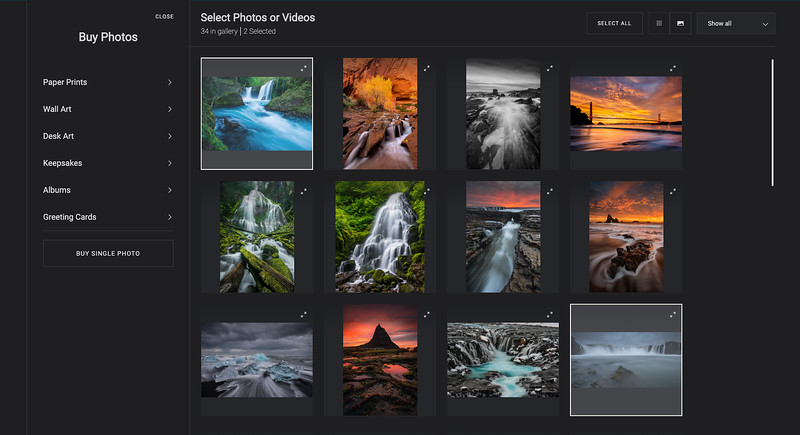Image resolution: width=800 pixels, height=435 pixels.
Task: Expand the misty gray waterfall photo
Action: pyautogui.click(x=673, y=315)
